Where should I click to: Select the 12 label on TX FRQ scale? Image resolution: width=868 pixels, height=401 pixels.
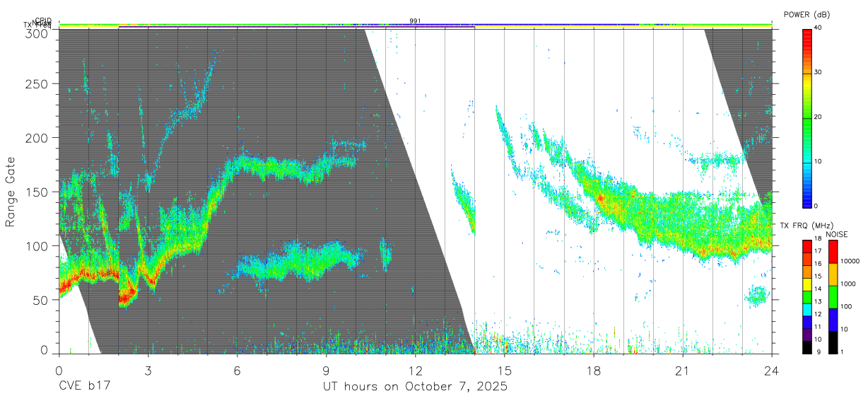pyautogui.click(x=817, y=315)
